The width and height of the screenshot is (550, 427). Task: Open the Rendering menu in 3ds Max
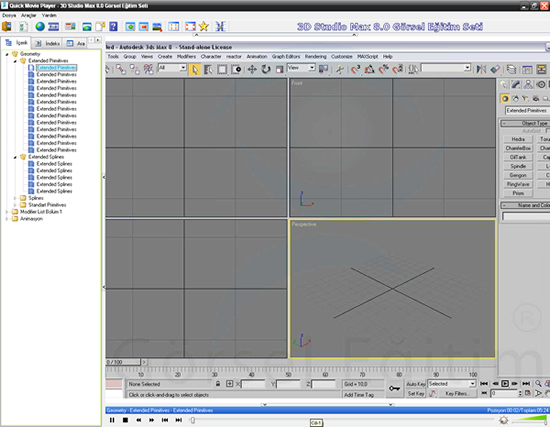tap(315, 56)
